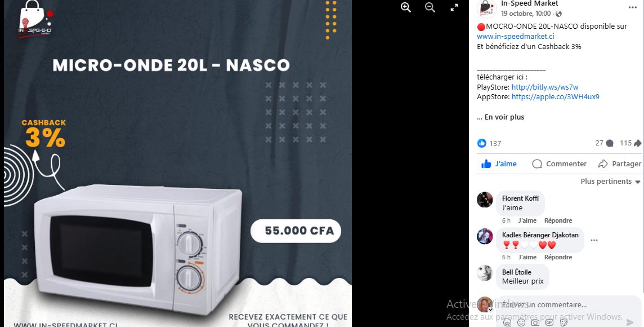Open Plus pertinents comment sort dropdown

(610, 182)
